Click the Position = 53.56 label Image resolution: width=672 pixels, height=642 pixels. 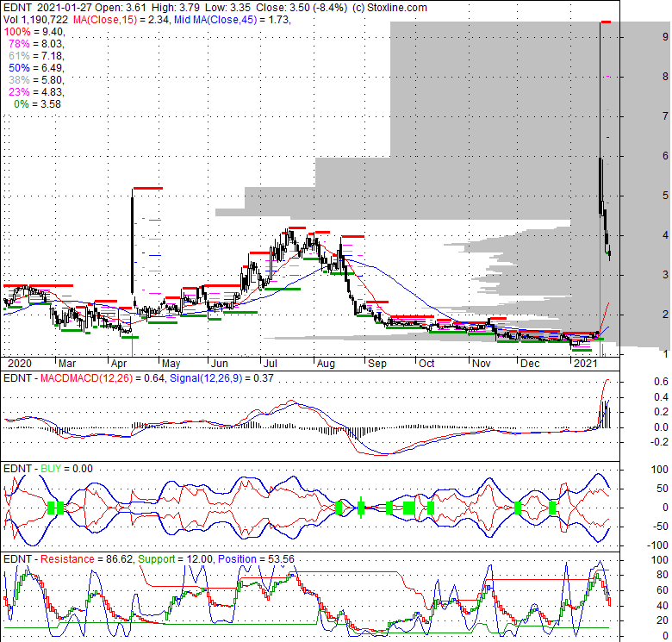click(x=256, y=559)
